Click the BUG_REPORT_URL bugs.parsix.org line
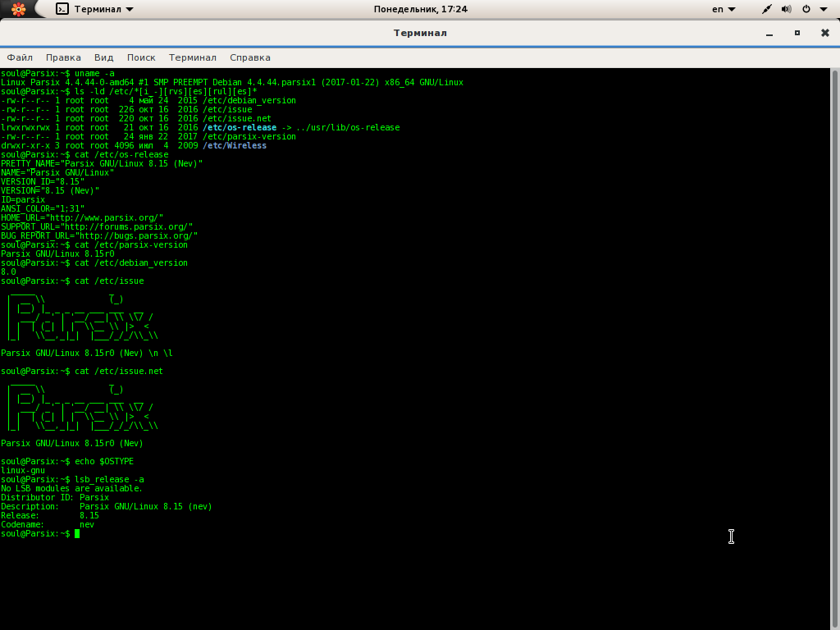Image resolution: width=840 pixels, height=630 pixels. tap(99, 235)
